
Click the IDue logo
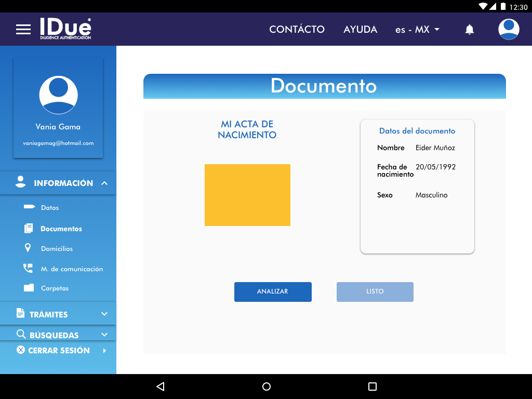(65, 29)
